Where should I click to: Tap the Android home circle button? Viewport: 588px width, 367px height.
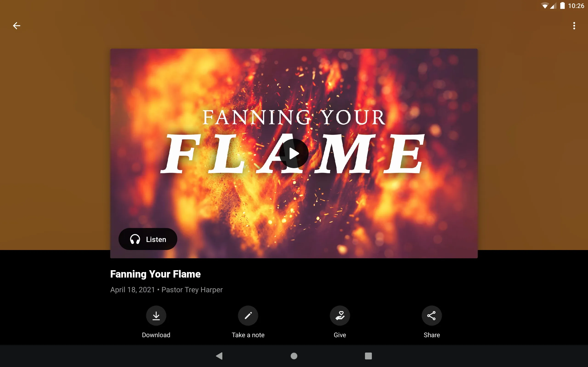294,356
